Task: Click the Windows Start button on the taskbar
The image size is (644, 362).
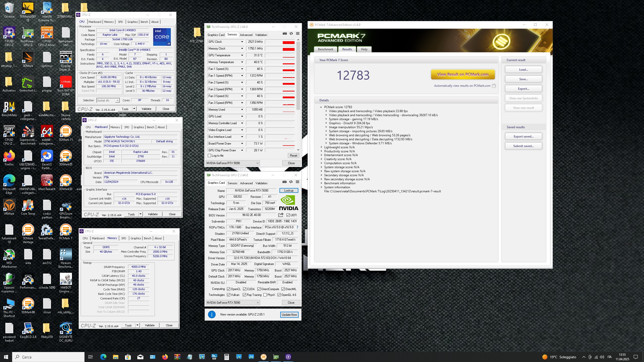Action: (x=6, y=357)
